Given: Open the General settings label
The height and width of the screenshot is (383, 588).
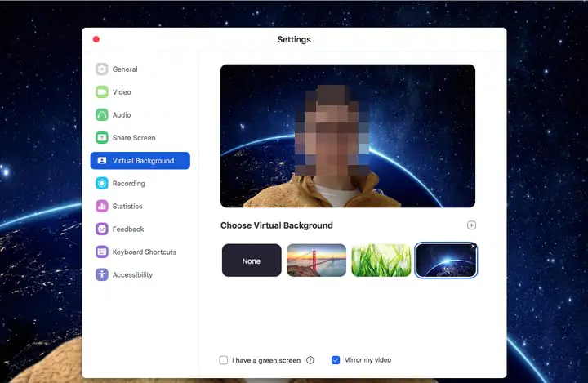Looking at the screenshot, I should click(125, 69).
